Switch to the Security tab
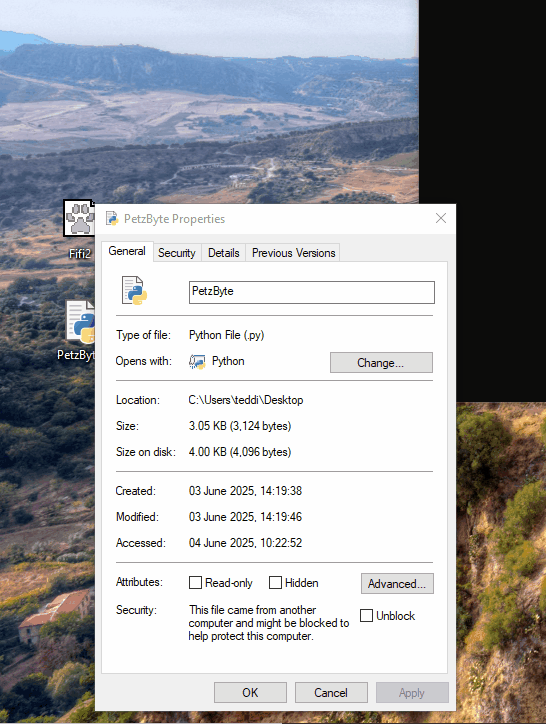546x724 pixels. (177, 253)
